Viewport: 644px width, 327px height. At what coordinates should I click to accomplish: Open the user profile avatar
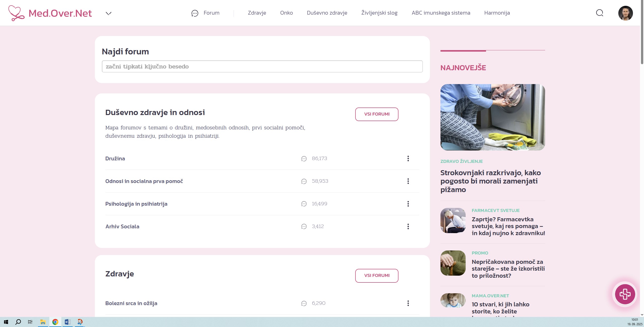pos(625,13)
